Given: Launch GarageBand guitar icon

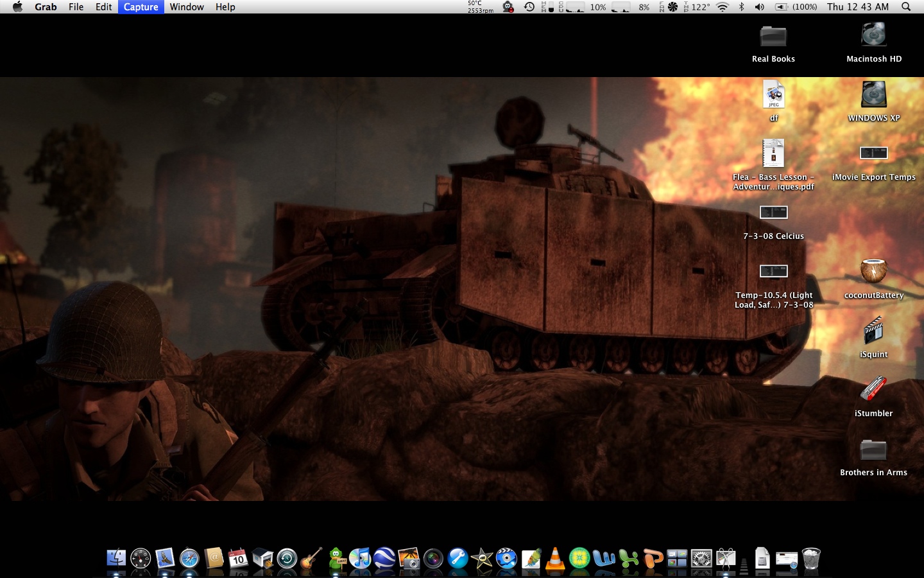Looking at the screenshot, I should tap(311, 559).
